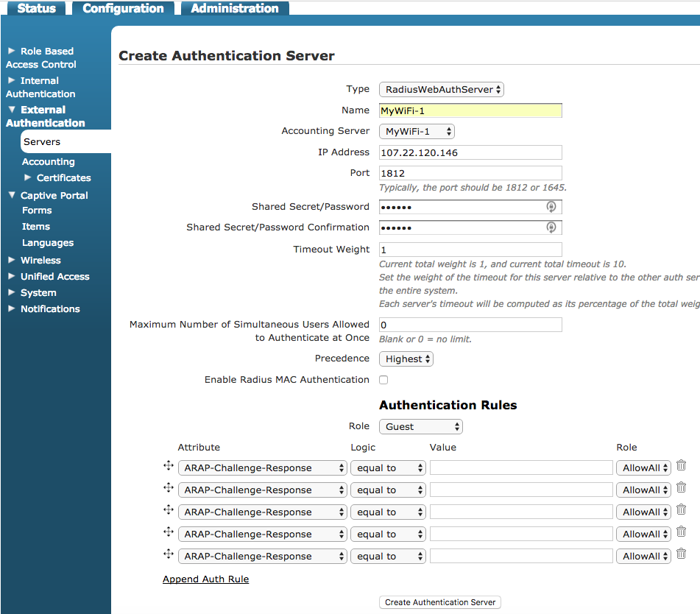Open AllowAll role dropdown in third rule

(x=644, y=512)
